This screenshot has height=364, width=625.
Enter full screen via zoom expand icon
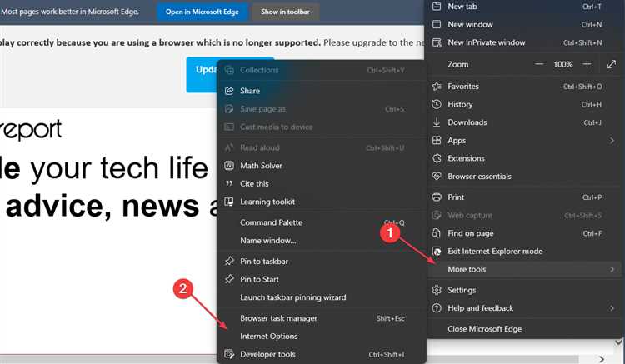click(612, 64)
